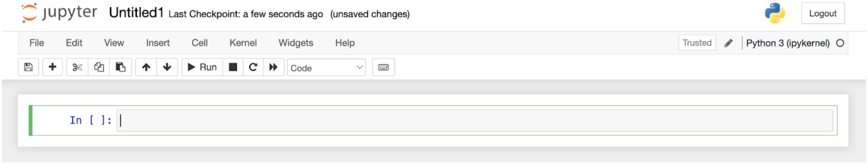868x168 pixels.
Task: Interrupt the kernel with stop square
Action: pyautogui.click(x=233, y=67)
